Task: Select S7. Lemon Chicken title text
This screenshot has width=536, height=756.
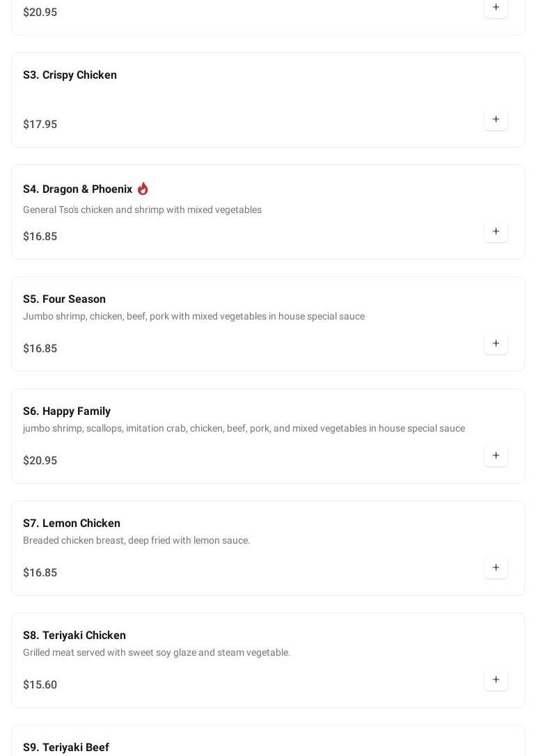Action: (72, 523)
